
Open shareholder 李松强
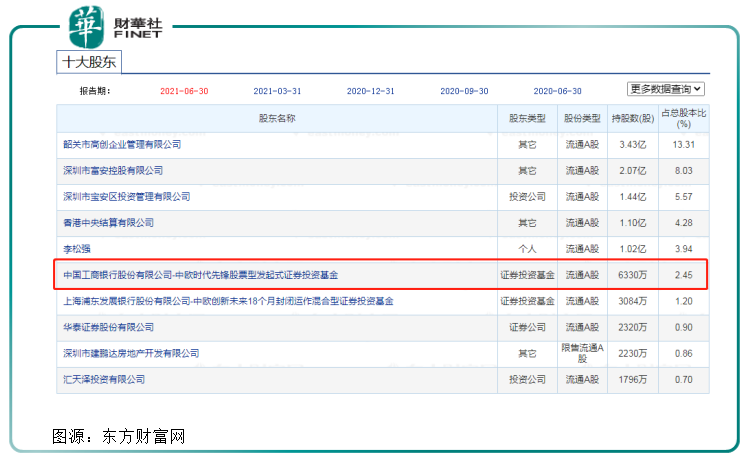pos(77,249)
